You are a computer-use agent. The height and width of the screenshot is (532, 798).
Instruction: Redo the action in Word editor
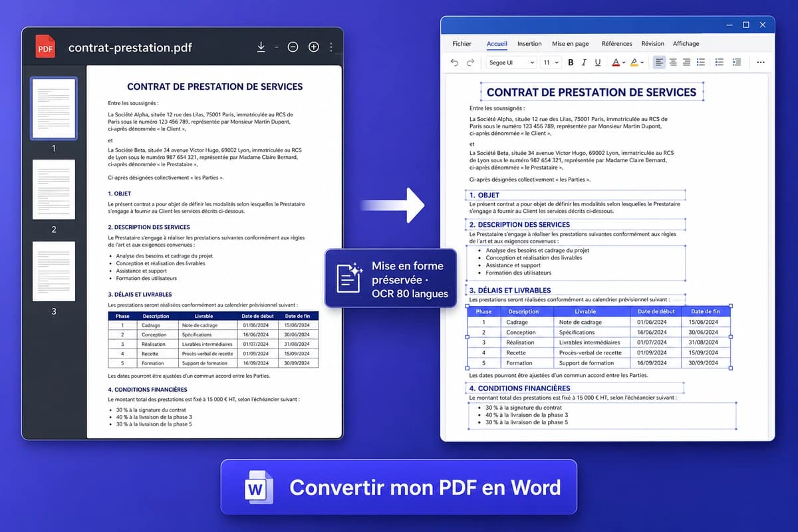(471, 63)
